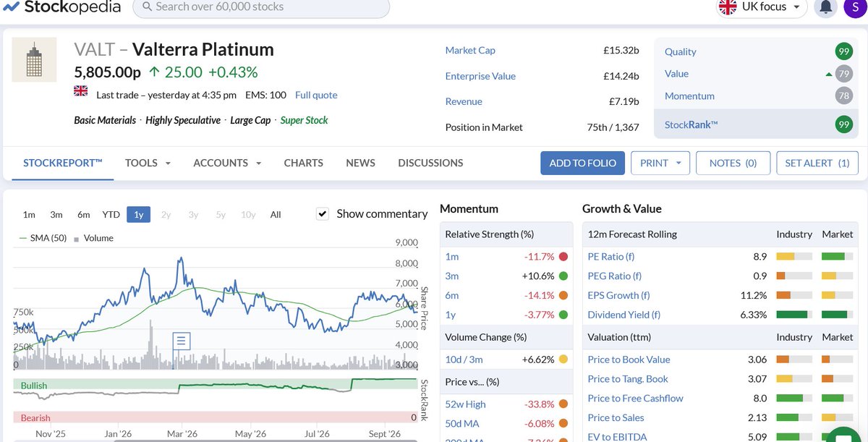Open the Dividend Yield (f) link
The height and width of the screenshot is (442, 868).
624,315
